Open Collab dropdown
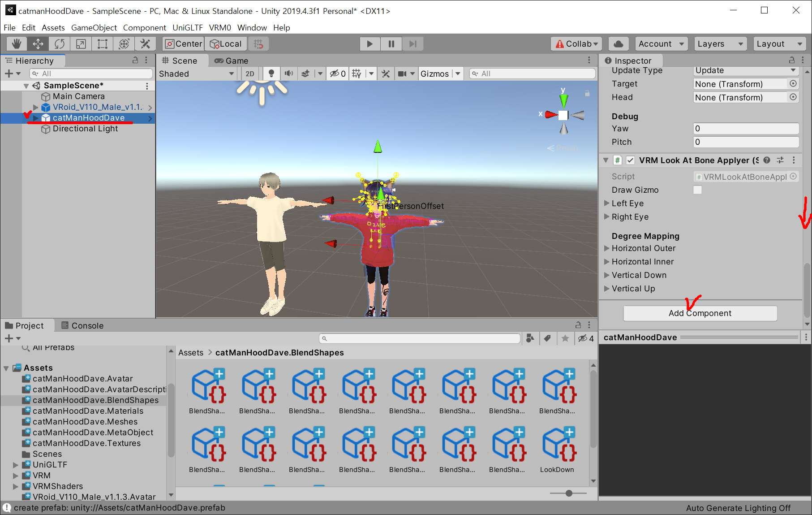 click(x=576, y=44)
